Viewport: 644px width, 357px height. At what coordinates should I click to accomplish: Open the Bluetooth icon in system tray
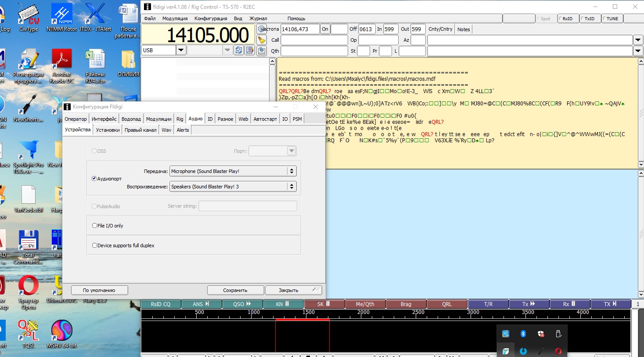[523, 334]
